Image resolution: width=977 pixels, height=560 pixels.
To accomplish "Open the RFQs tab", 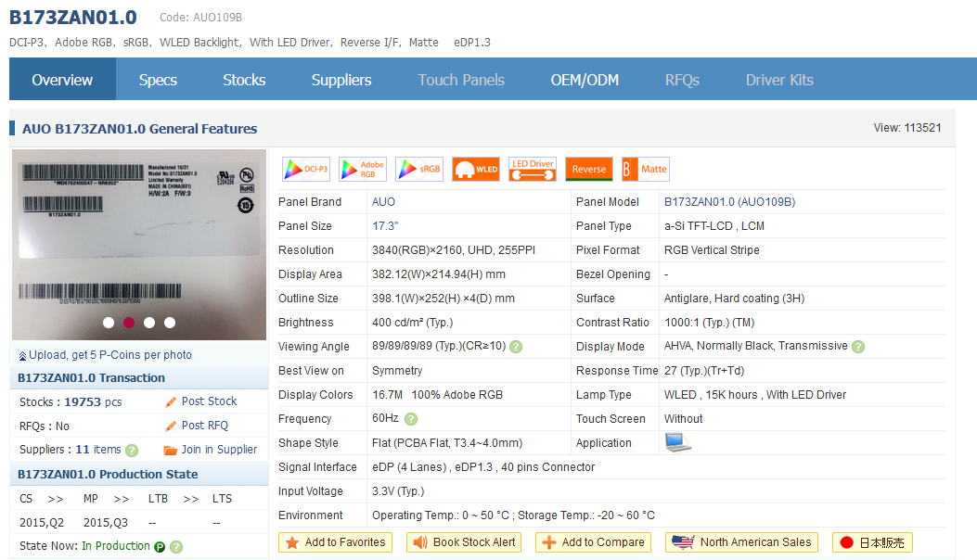I will point(682,80).
